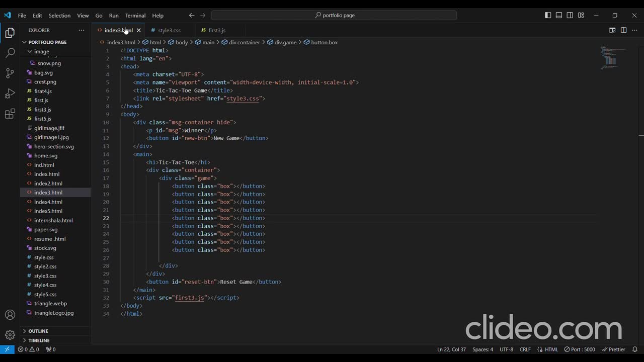The image size is (644, 362).
Task: Open the Source Control view
Action: tap(10, 73)
